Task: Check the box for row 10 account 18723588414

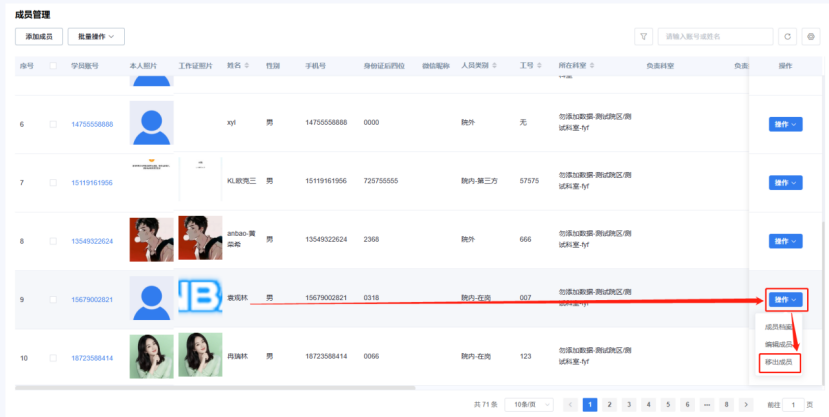Action: [53, 358]
